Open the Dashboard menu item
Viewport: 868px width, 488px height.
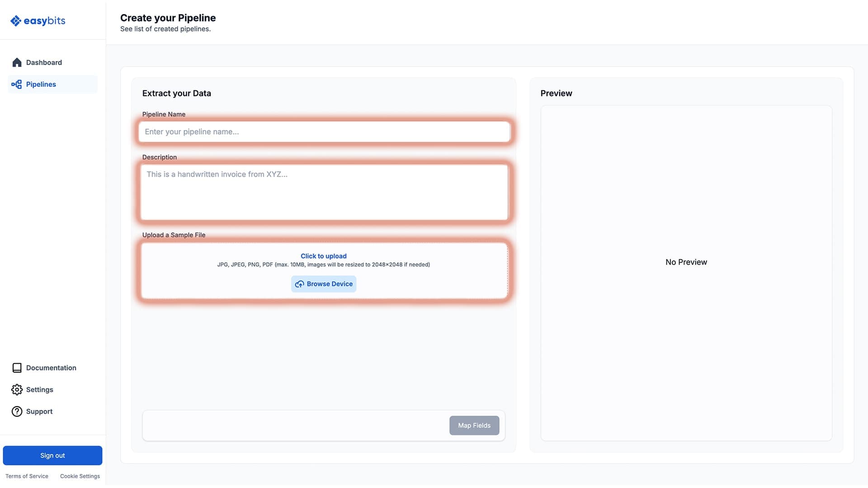[x=44, y=62]
